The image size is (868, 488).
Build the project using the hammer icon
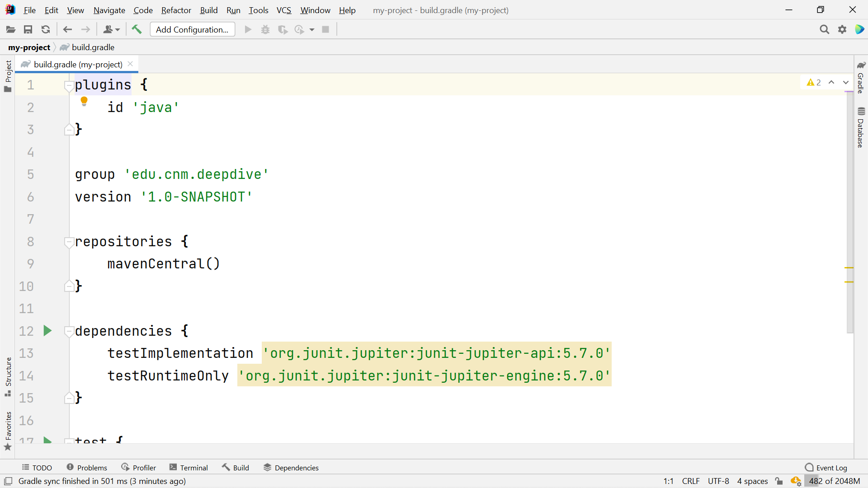coord(137,29)
